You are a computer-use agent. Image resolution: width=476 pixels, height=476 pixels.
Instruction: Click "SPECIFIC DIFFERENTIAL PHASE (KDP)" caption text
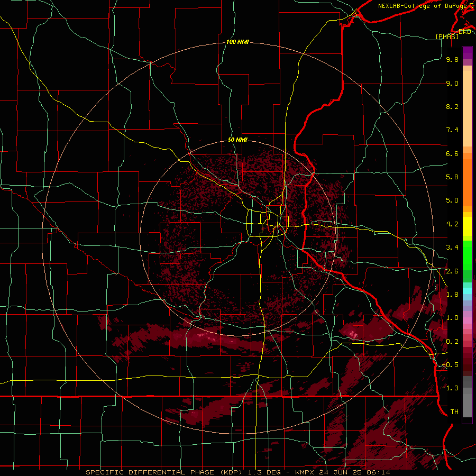pyautogui.click(x=165, y=472)
